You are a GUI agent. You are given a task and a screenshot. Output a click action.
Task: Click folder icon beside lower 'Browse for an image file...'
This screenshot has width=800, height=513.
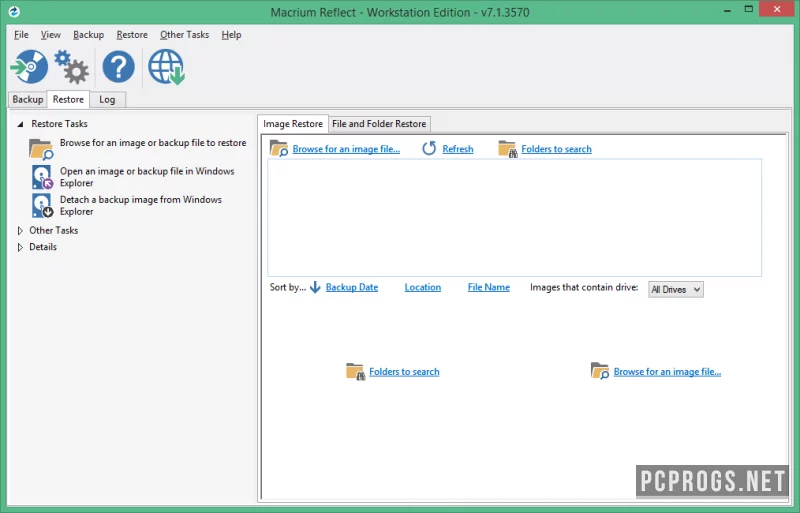[600, 371]
